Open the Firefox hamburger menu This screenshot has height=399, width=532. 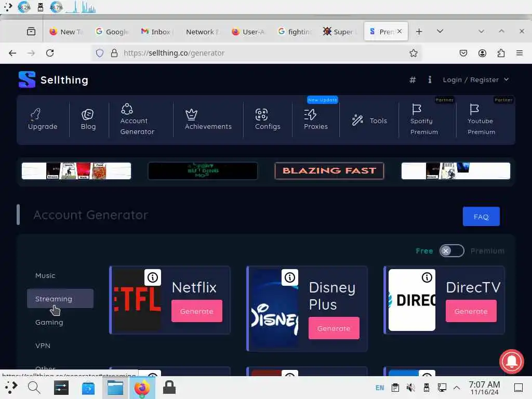(520, 54)
